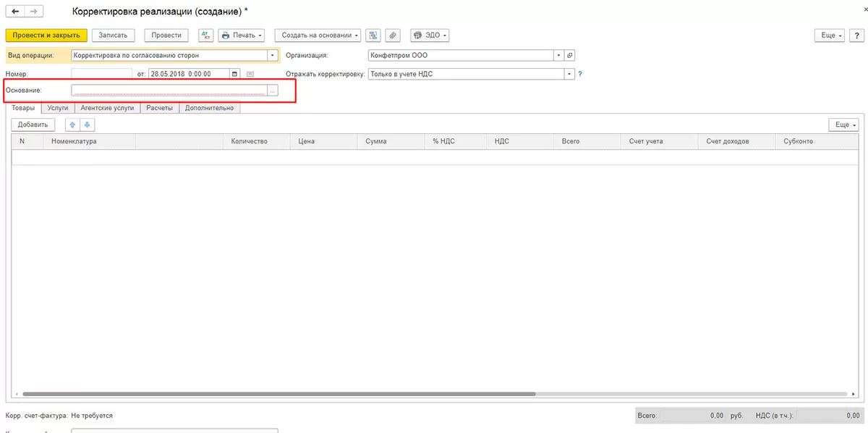868x433 pixels.
Task: Move row down with the blue arrow
Action: 88,125
